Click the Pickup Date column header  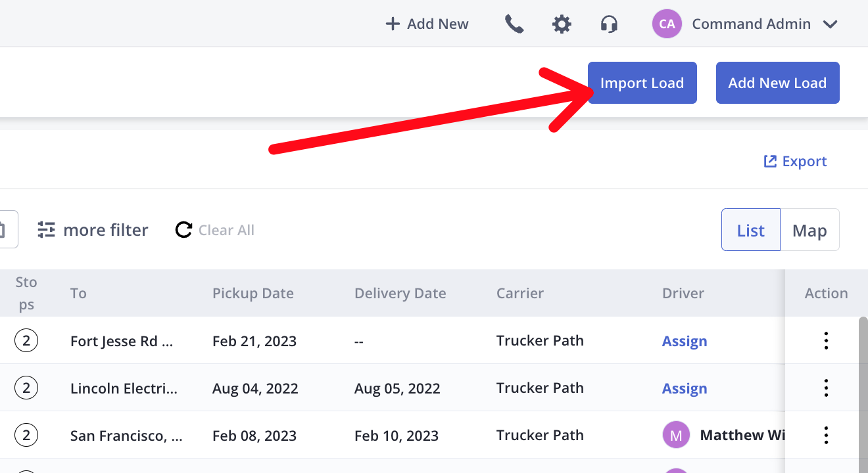[x=253, y=293]
